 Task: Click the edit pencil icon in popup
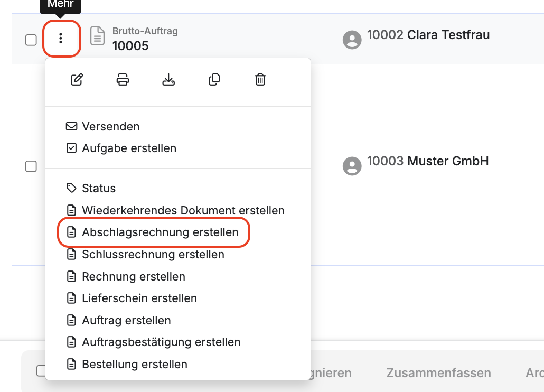[77, 80]
